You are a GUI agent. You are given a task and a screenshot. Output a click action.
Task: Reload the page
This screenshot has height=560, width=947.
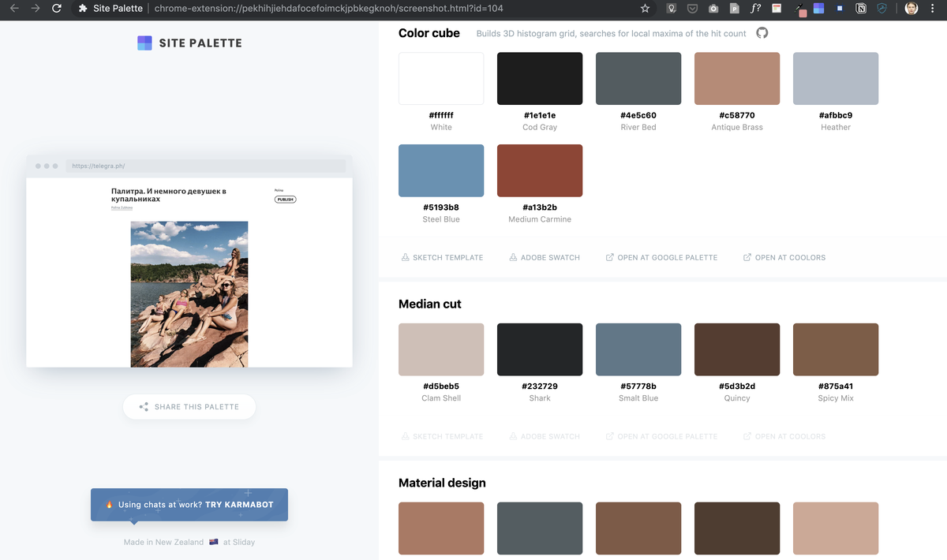(56, 9)
